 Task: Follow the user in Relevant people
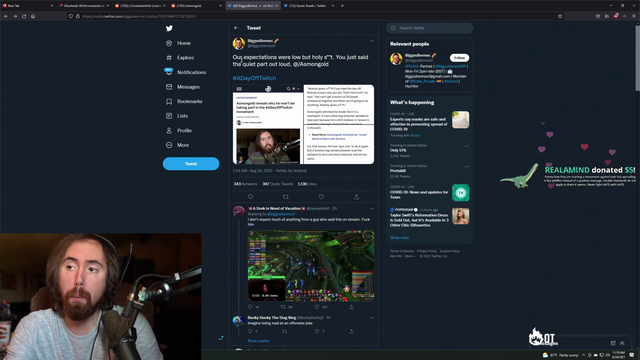(459, 58)
